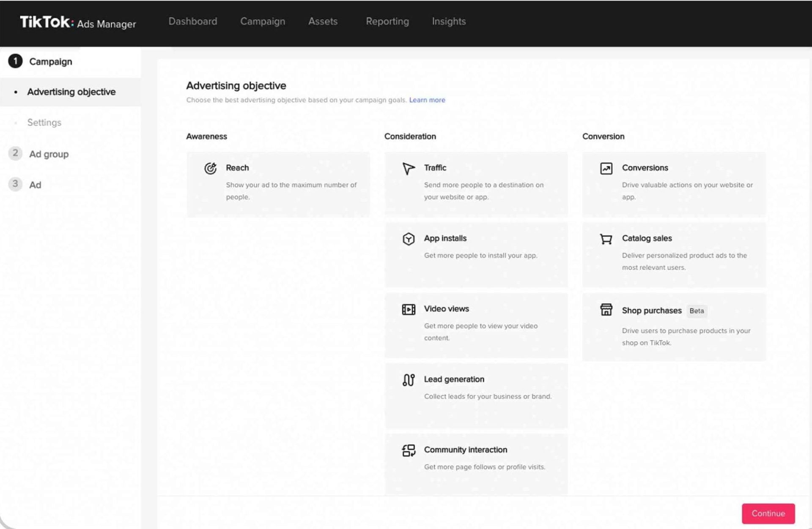Open the Dashboard menu

[x=192, y=22]
